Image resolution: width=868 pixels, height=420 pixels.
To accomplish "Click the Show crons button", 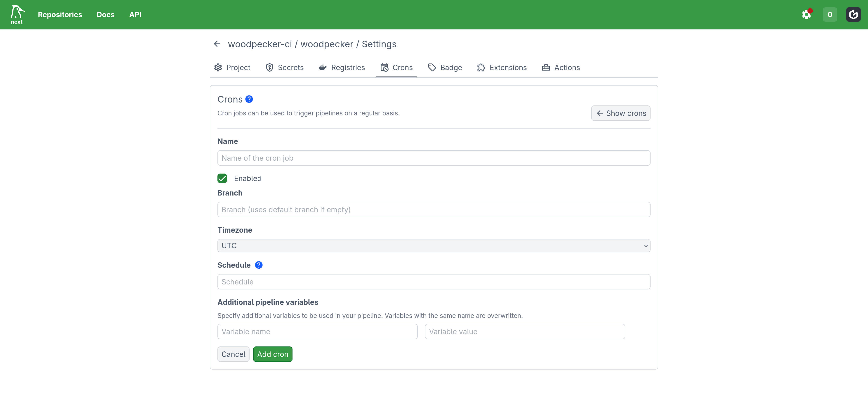I will click(x=621, y=113).
